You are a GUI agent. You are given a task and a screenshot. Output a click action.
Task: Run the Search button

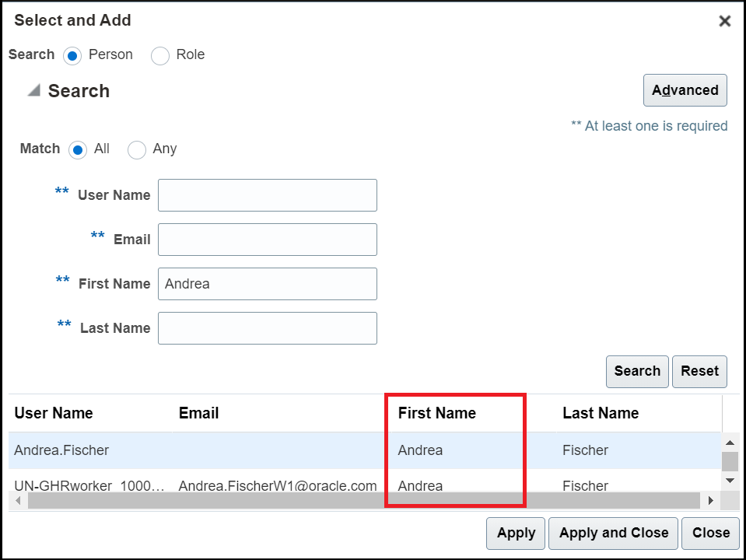point(637,371)
